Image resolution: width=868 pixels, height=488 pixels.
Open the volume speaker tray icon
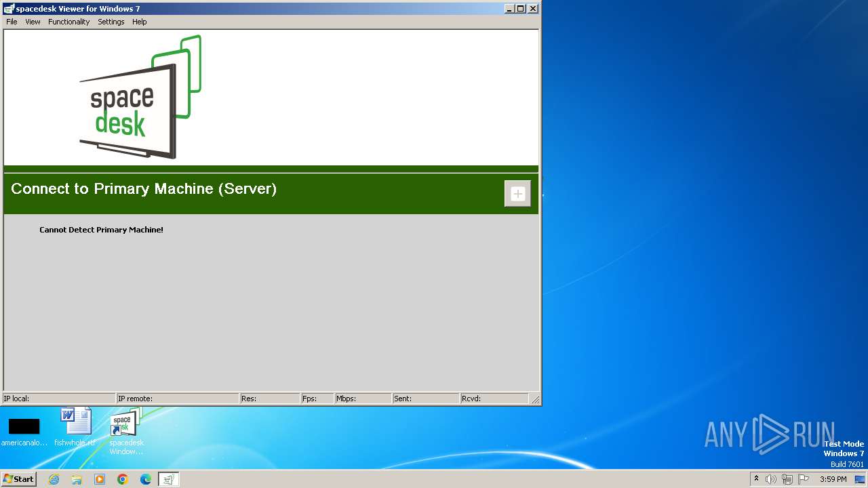coord(771,479)
